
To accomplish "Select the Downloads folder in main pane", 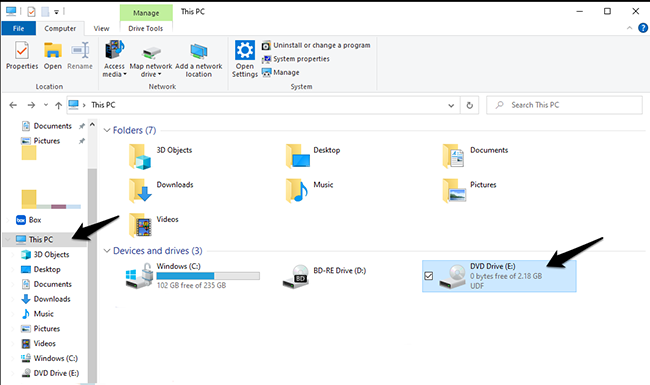I will coord(161,191).
